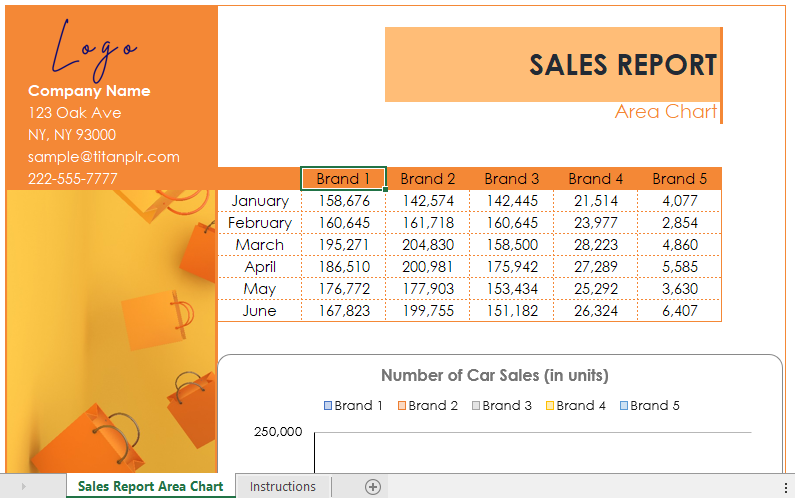This screenshot has height=498, width=795.
Task: Click the Logo signature graphic
Action: (94, 51)
